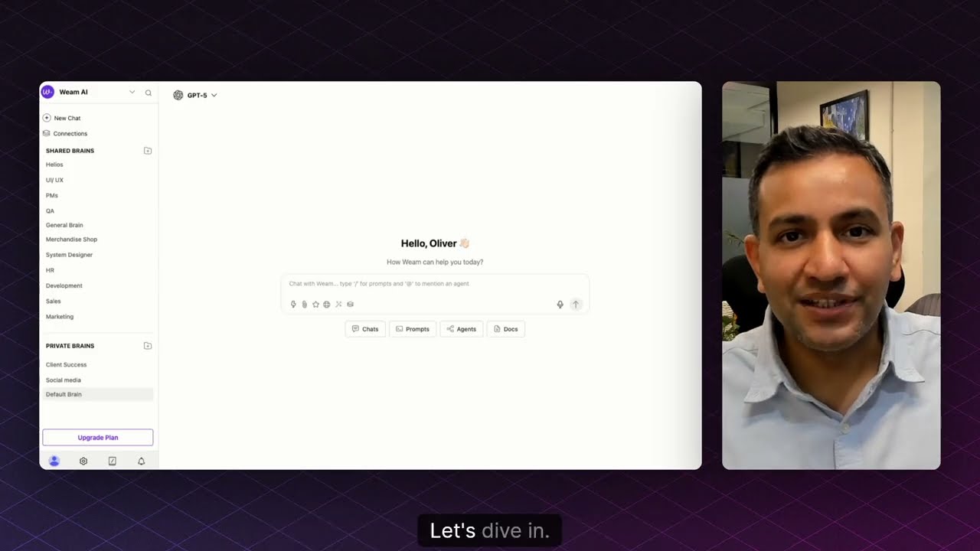
Task: Start a New Chat
Action: coord(61,118)
